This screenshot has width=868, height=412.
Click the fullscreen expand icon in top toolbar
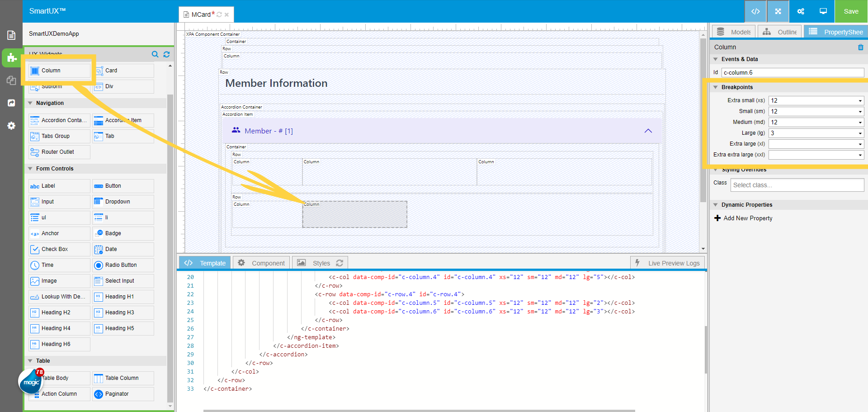click(x=778, y=11)
